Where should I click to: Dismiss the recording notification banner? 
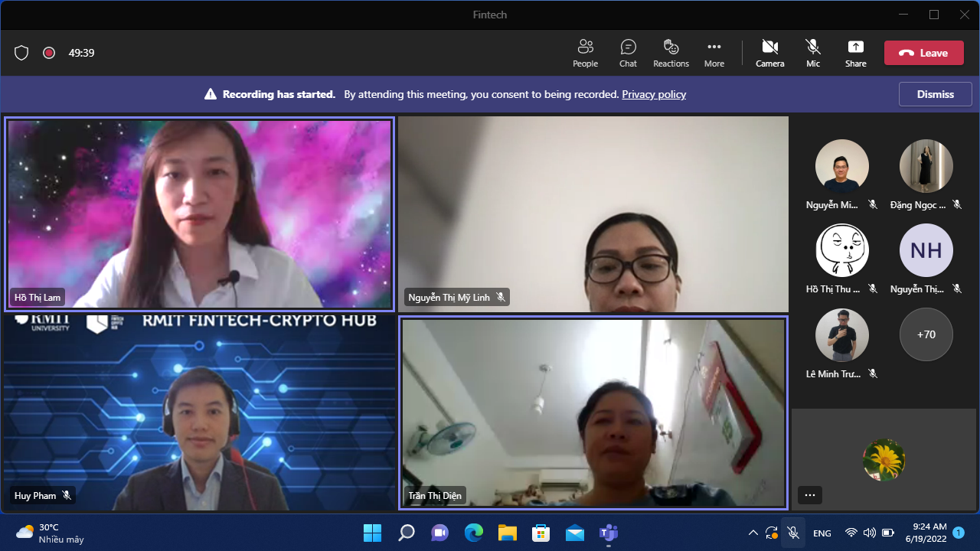(935, 94)
